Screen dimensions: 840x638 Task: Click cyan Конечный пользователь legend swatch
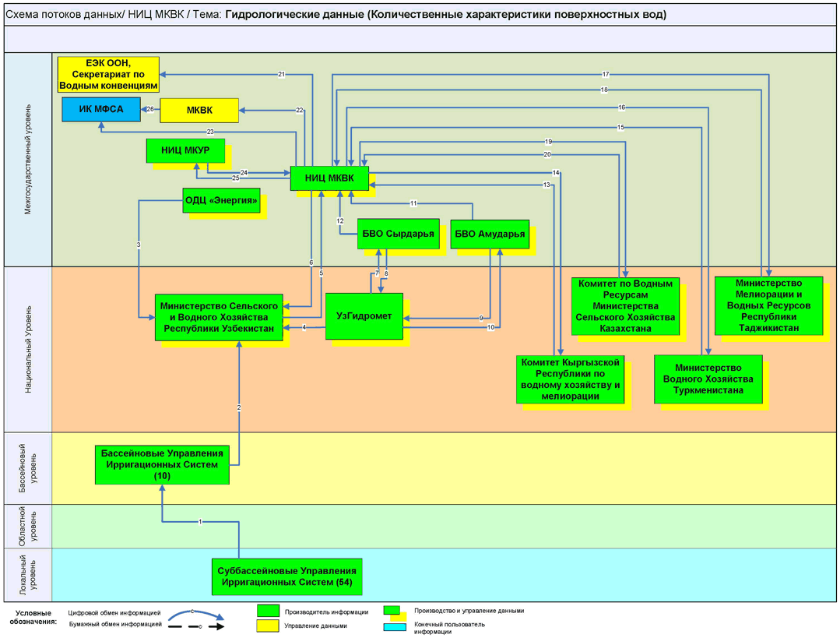coord(395,626)
